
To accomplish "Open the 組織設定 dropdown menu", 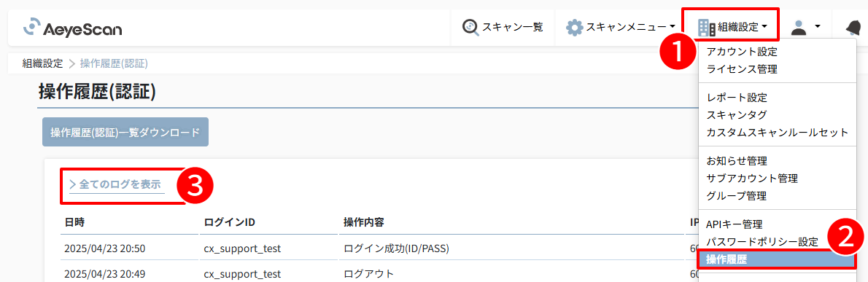I will coord(731,26).
